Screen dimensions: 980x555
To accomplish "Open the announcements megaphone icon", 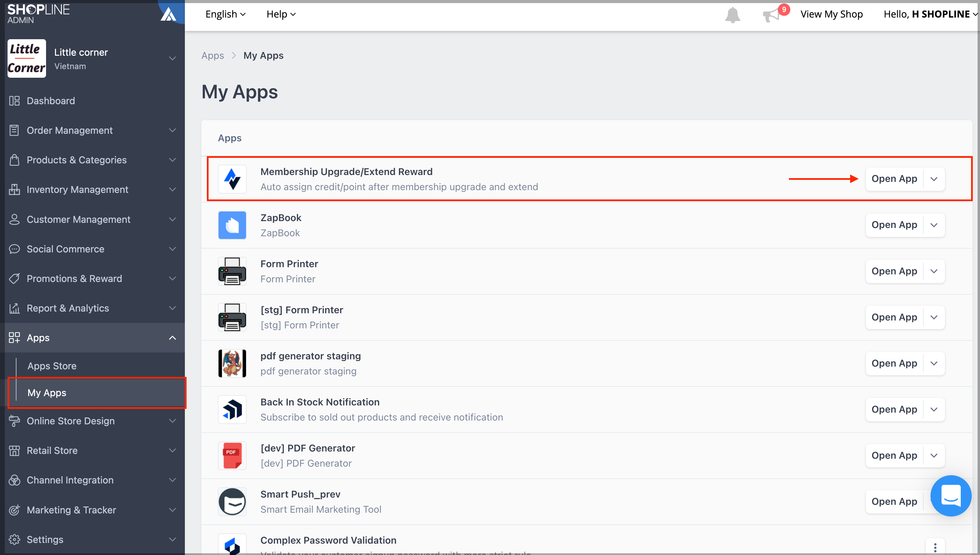I will tap(772, 15).
